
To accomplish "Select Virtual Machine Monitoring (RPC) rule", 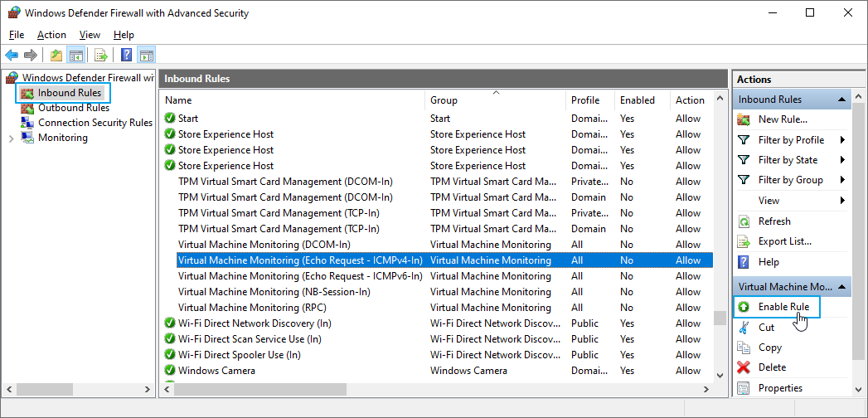I will click(252, 307).
